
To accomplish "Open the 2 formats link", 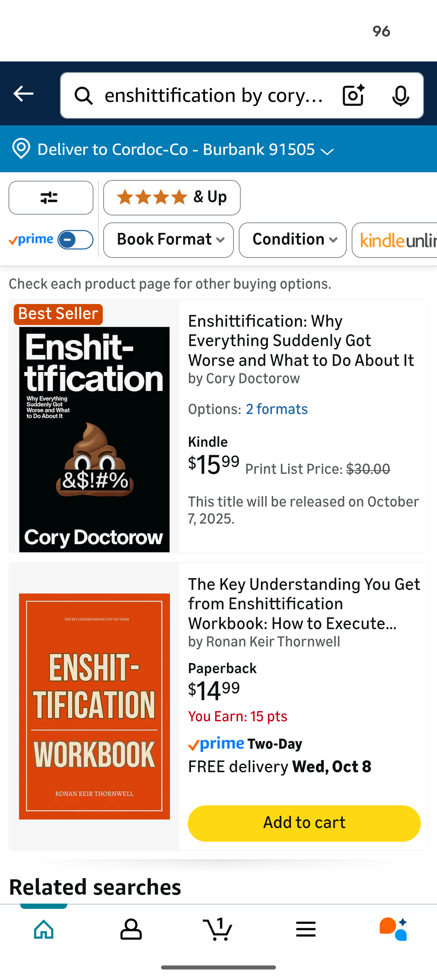I will 277,409.
